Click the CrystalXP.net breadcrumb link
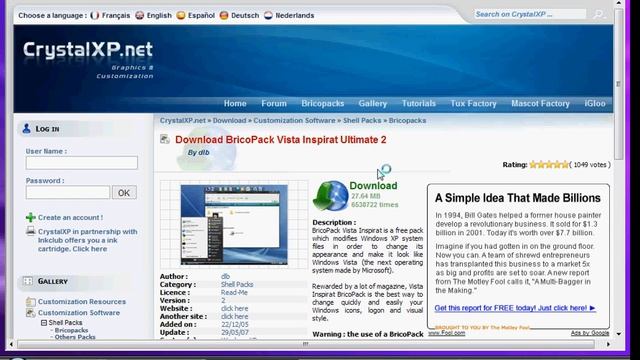The height and width of the screenshot is (360, 640). pyautogui.click(x=183, y=120)
